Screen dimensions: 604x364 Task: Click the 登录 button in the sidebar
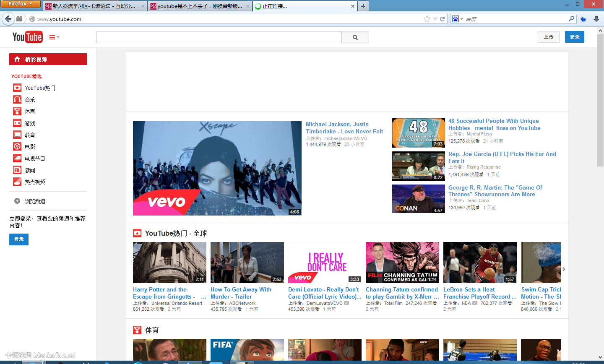[x=19, y=239]
